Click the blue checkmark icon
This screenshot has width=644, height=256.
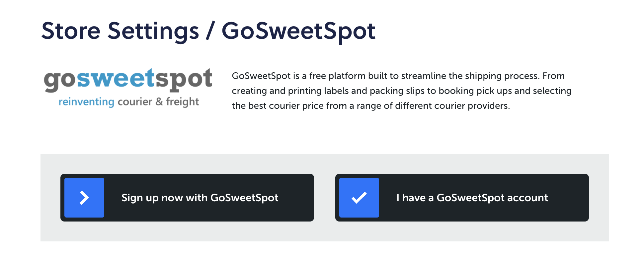coord(359,198)
